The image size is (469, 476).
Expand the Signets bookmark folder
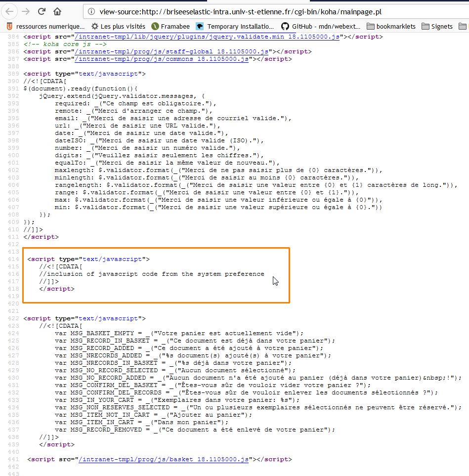click(x=437, y=26)
